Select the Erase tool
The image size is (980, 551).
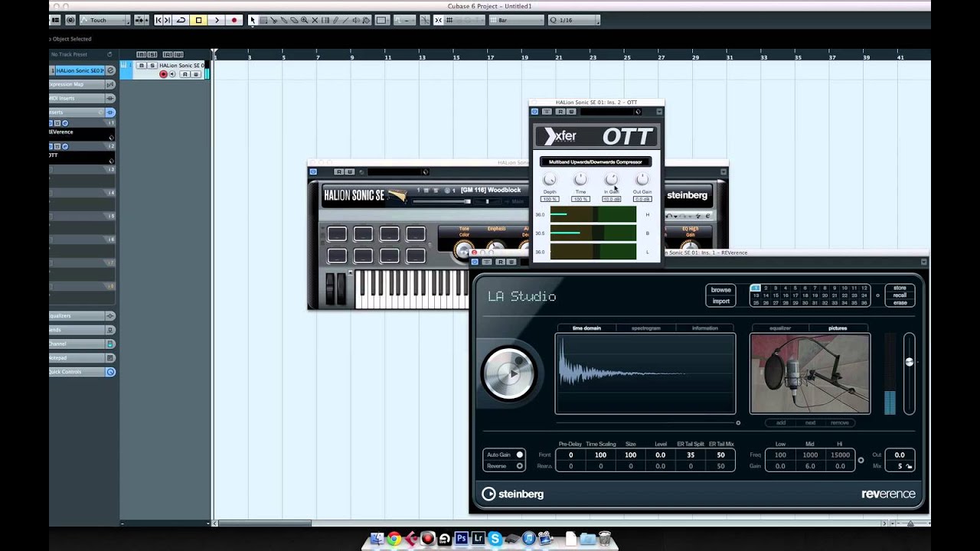coord(294,20)
